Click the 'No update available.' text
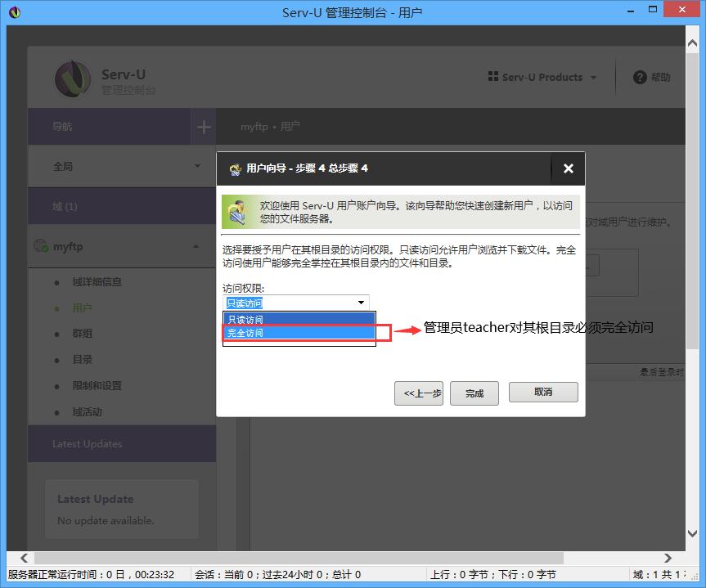Viewport: 706px width, 588px height. coord(106,520)
